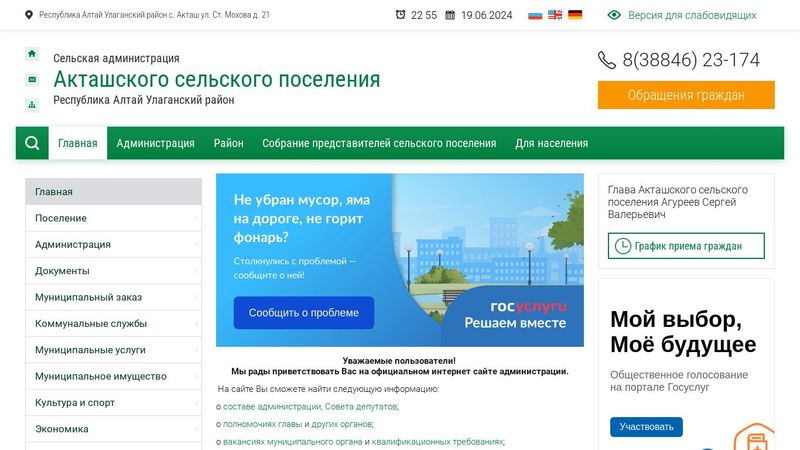Open the Для населения menu item
The height and width of the screenshot is (450, 800).
click(551, 143)
